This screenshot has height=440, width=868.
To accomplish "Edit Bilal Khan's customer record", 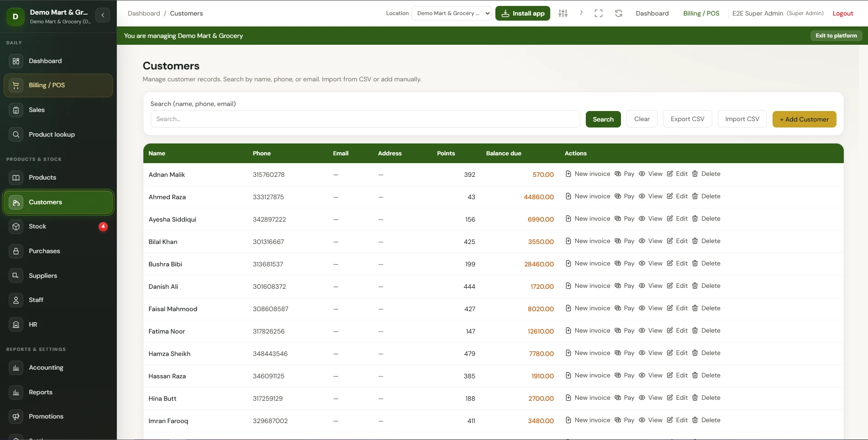I will coord(677,241).
